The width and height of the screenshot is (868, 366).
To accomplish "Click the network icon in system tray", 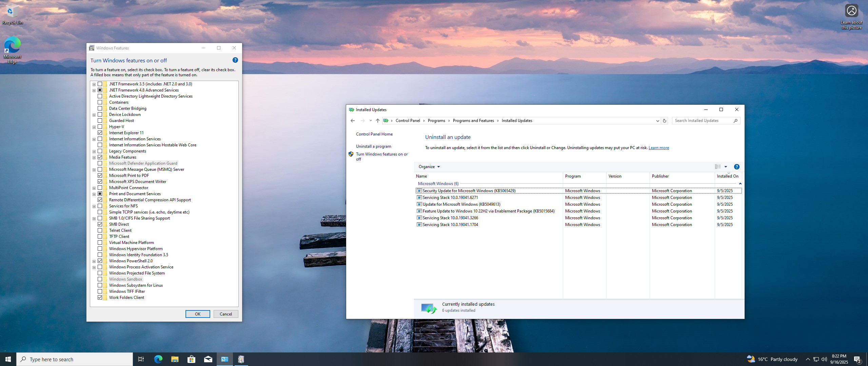I will [x=816, y=359].
